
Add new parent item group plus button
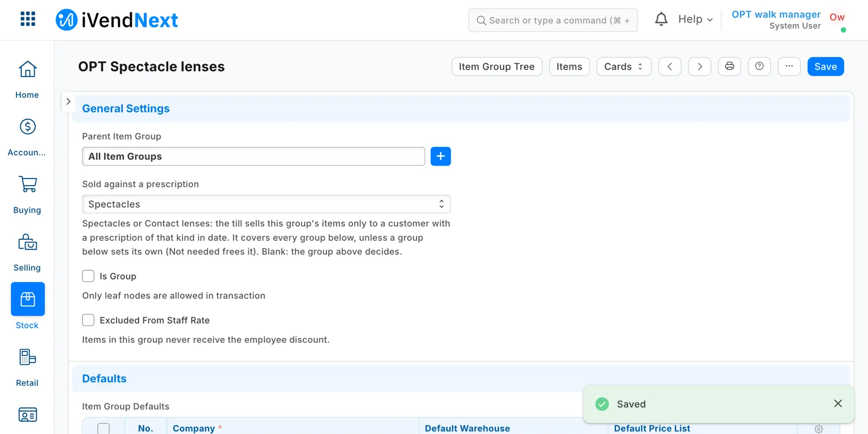441,156
